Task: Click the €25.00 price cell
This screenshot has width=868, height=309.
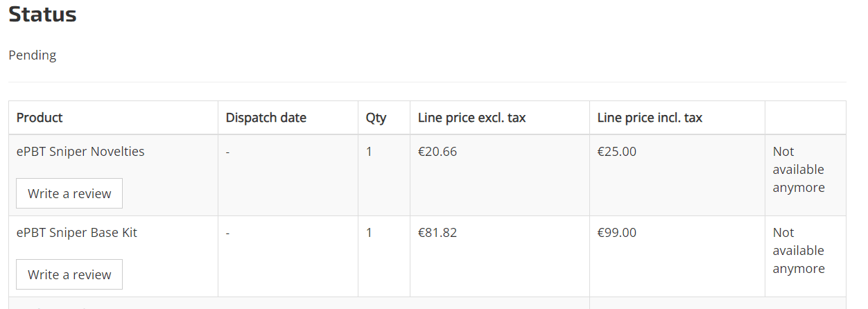Action: 617,151
